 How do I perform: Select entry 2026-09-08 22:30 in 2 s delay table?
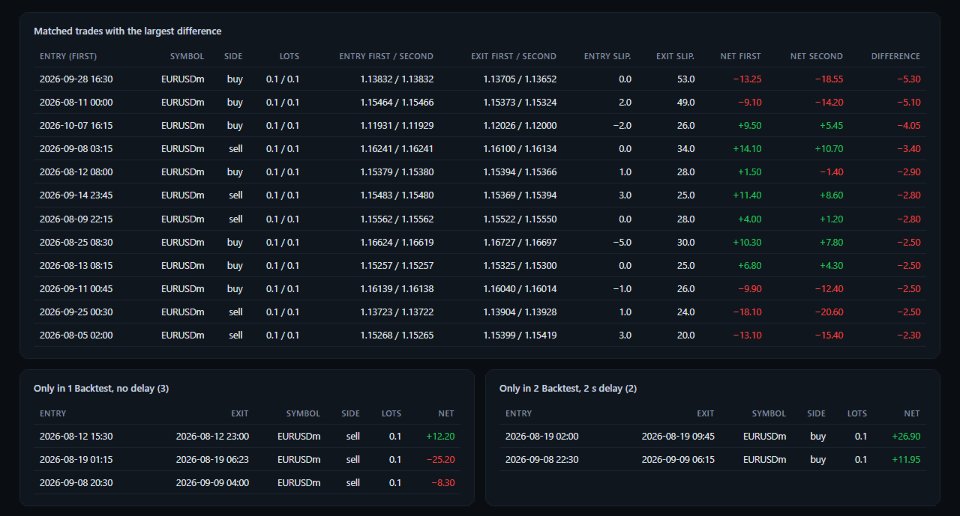(542, 460)
